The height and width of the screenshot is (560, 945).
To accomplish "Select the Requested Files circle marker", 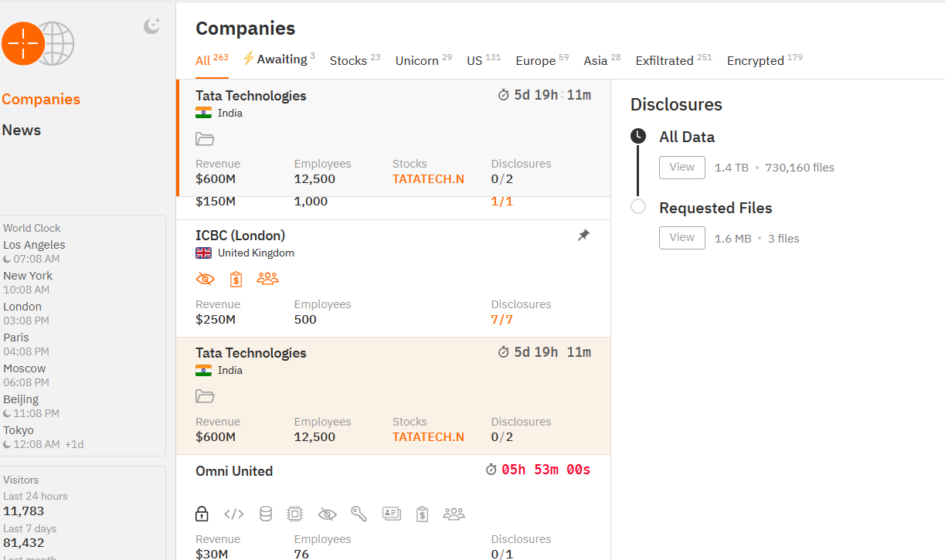I will coord(638,207).
